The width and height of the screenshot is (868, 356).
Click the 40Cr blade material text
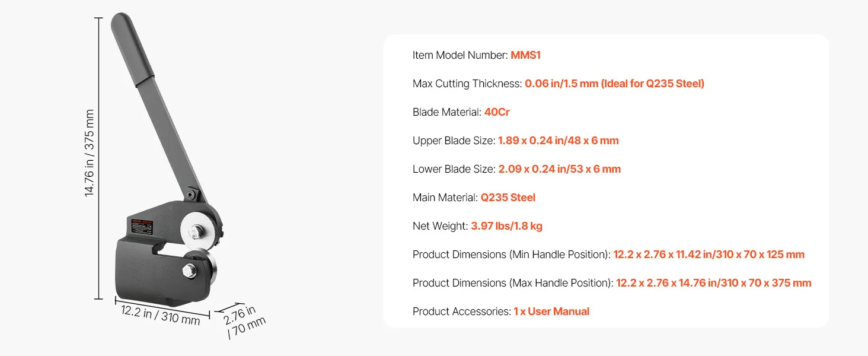[x=497, y=112]
